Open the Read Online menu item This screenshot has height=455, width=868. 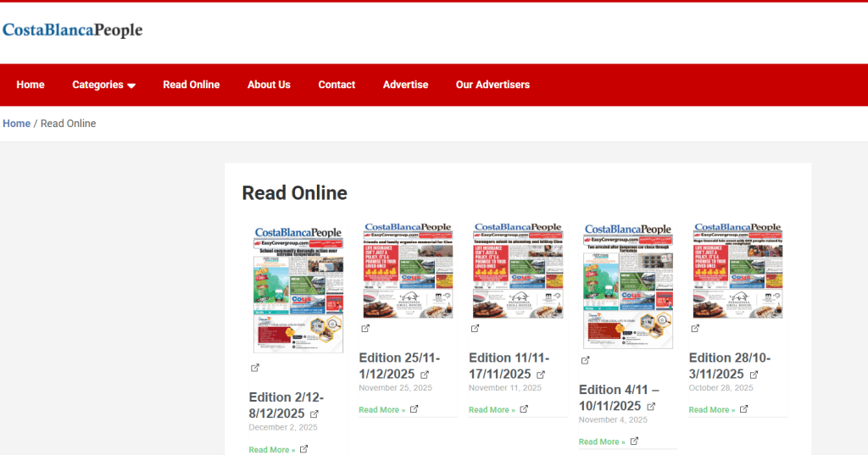191,85
